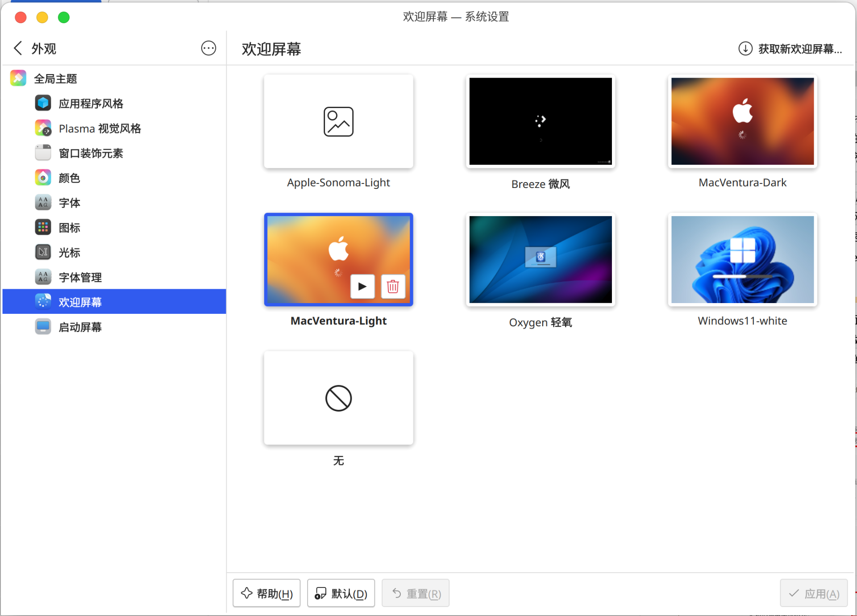Screen dimensions: 857x616
Task: Click the 帮助(H) button
Action: (x=266, y=593)
